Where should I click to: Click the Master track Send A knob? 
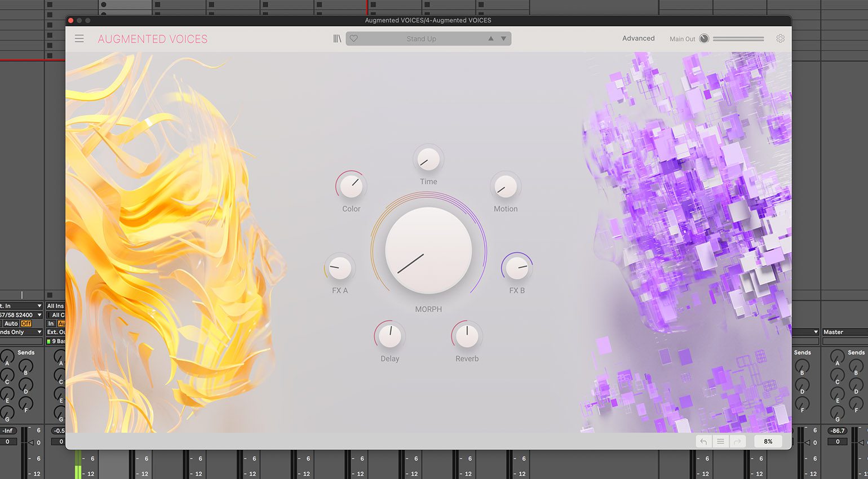coord(838,356)
